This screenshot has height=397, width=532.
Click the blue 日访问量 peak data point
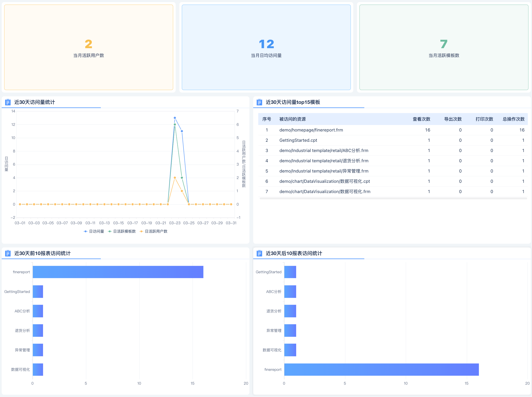pos(175,118)
